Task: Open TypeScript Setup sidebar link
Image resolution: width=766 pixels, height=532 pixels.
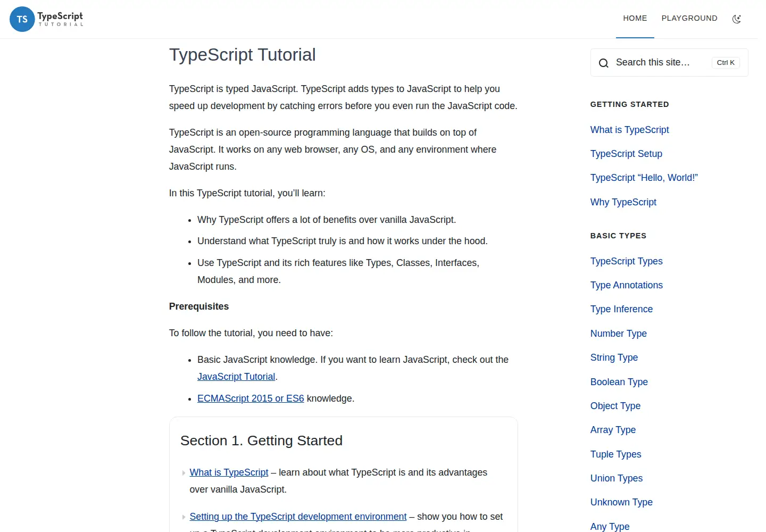Action: pos(626,154)
